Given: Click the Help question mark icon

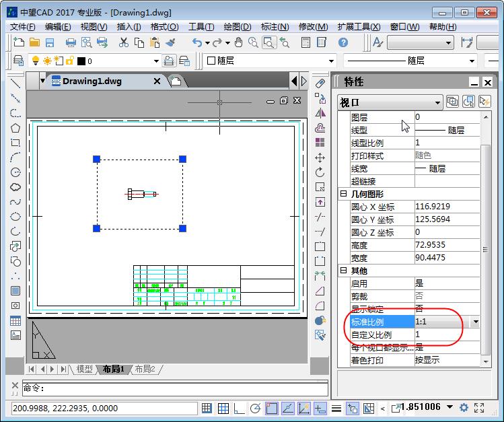Looking at the screenshot, I should 343,42.
